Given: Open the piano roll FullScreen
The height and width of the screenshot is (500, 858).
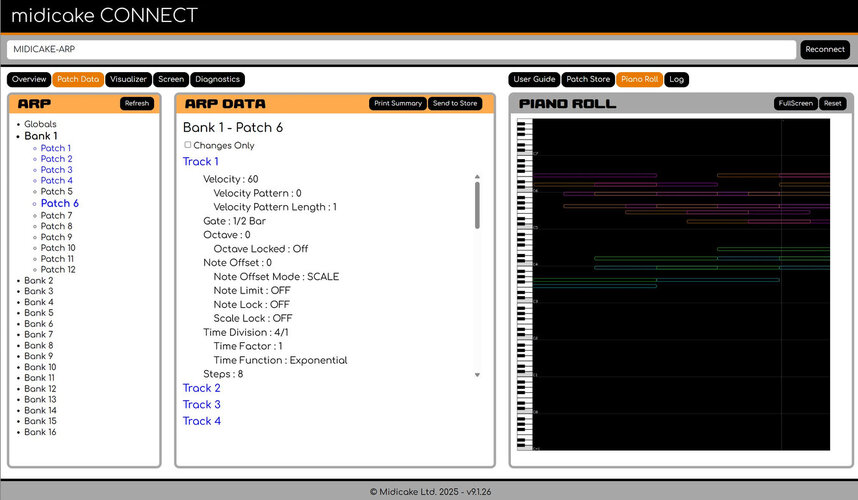Looking at the screenshot, I should tap(796, 103).
